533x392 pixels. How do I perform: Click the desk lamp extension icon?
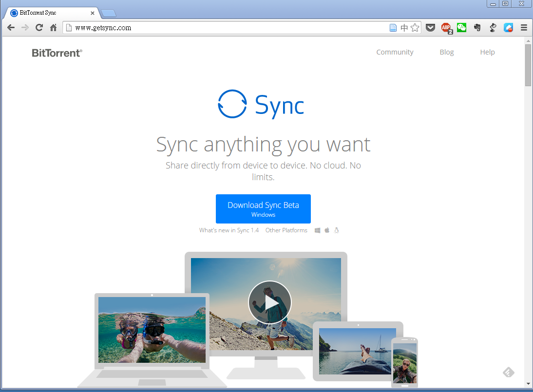pos(493,28)
